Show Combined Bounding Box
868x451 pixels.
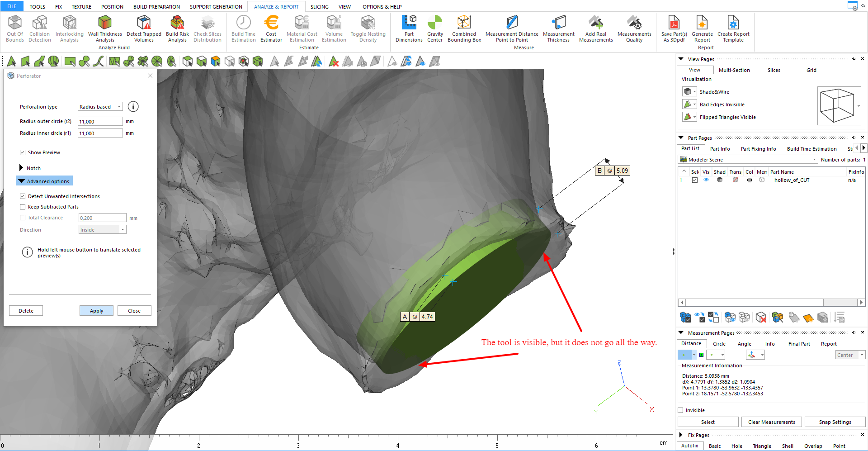tap(464, 29)
